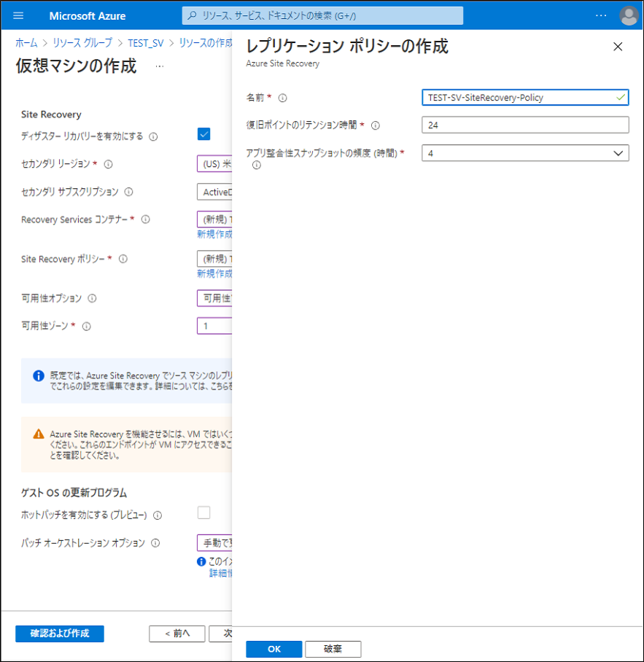Image resolution: width=644 pixels, height=662 pixels.
Task: Open the Site Recovery ポリシー dropdown
Action: point(214,259)
